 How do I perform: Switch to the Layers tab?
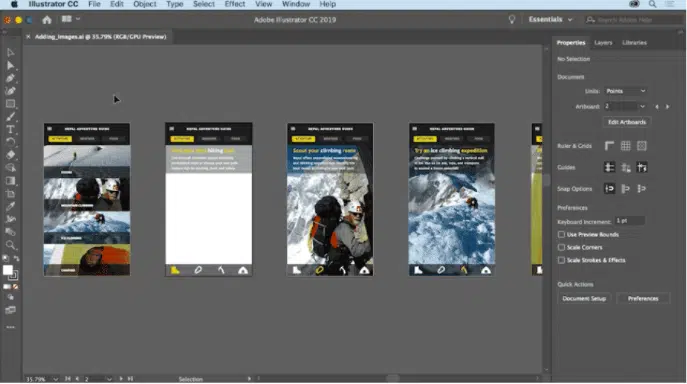click(x=603, y=43)
